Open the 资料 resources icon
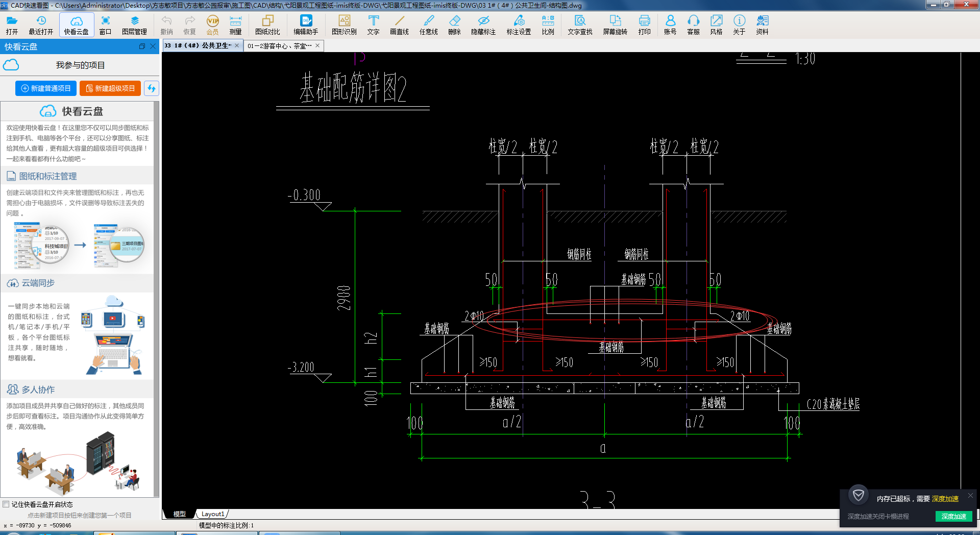 (762, 25)
